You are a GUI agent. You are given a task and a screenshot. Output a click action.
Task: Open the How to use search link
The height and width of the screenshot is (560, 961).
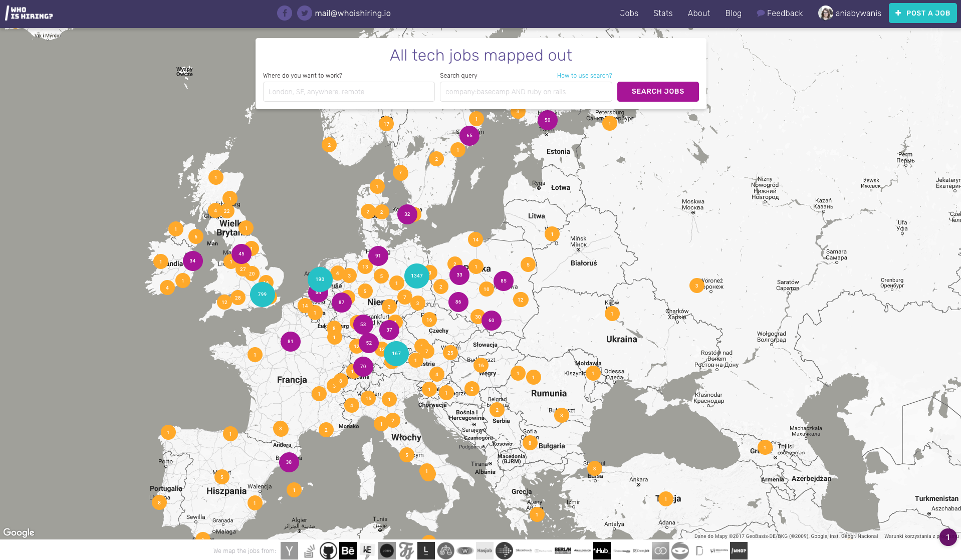pyautogui.click(x=584, y=76)
